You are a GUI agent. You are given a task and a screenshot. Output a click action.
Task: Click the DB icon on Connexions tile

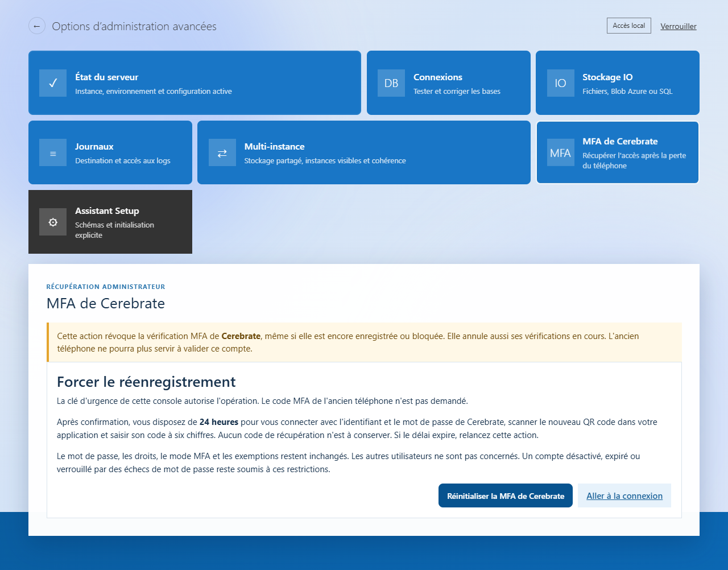[x=391, y=83]
